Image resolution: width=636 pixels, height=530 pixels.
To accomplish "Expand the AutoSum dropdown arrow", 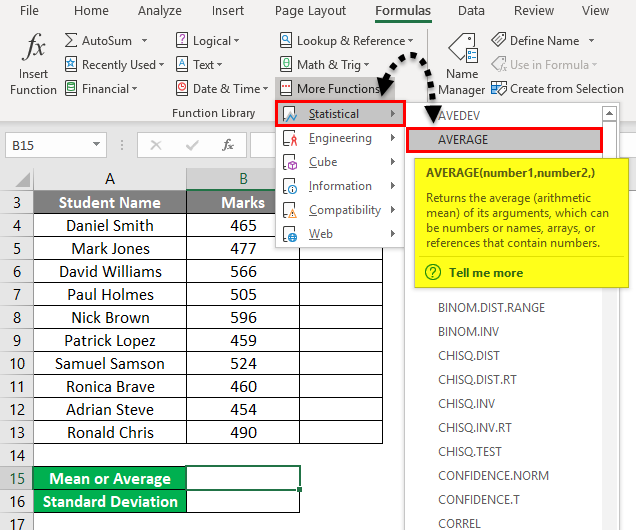I will click(144, 41).
